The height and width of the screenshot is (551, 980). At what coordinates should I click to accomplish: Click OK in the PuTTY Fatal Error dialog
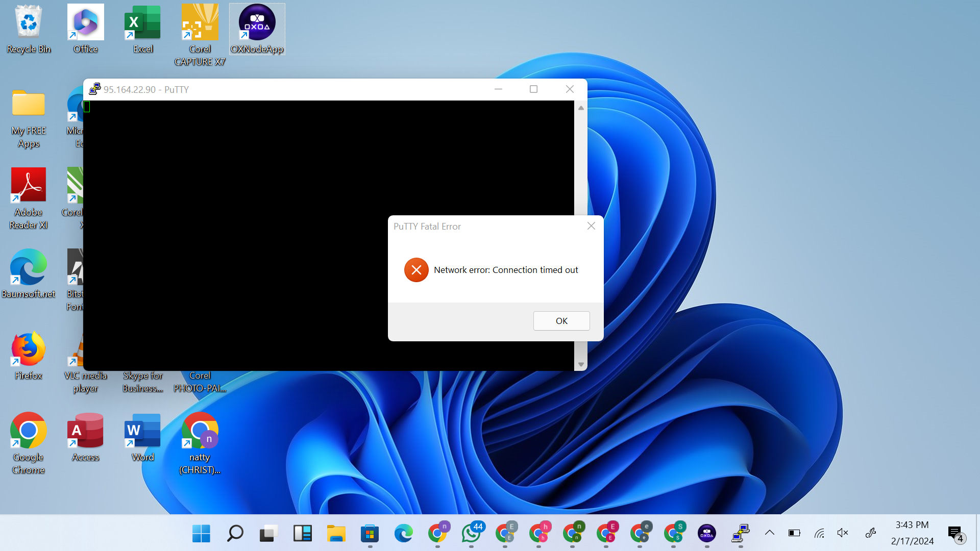[x=561, y=321]
